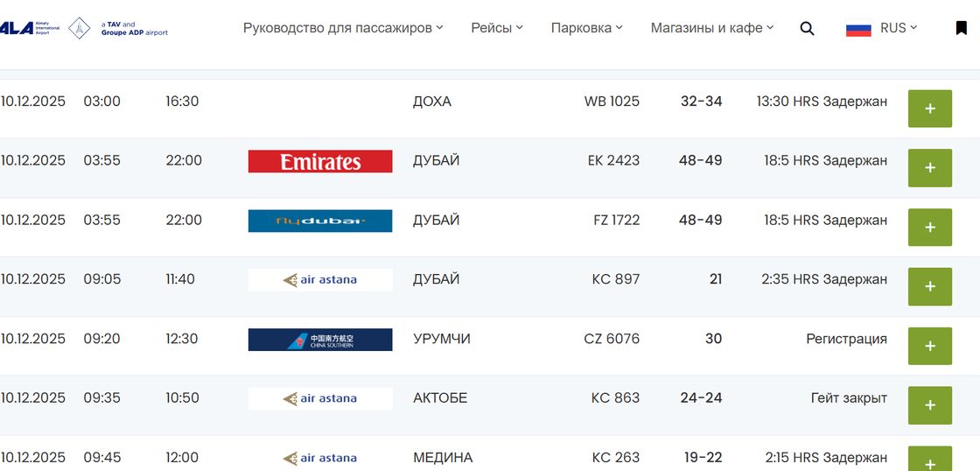Open the RUS language dropdown
Viewport: 980px width, 471px height.
(x=899, y=28)
